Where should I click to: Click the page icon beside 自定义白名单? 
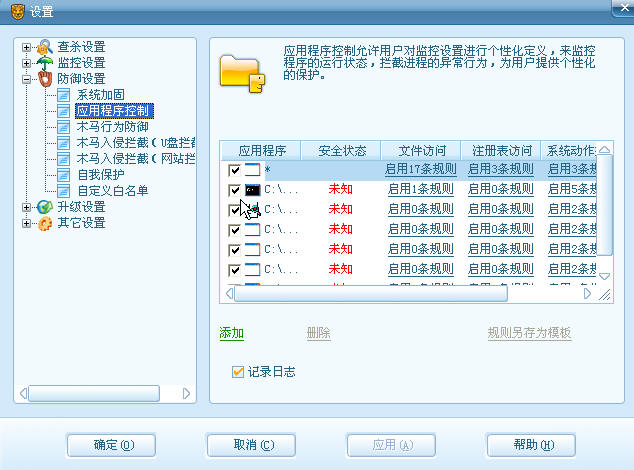click(63, 191)
